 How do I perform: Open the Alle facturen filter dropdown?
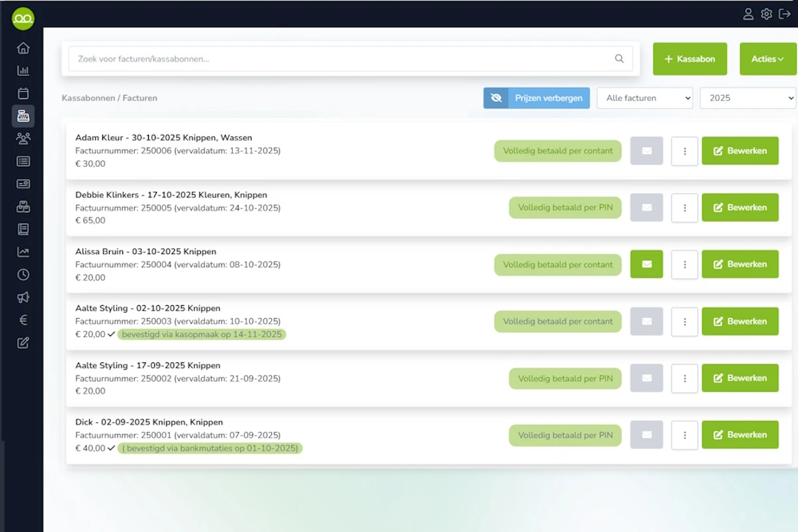pyautogui.click(x=644, y=98)
